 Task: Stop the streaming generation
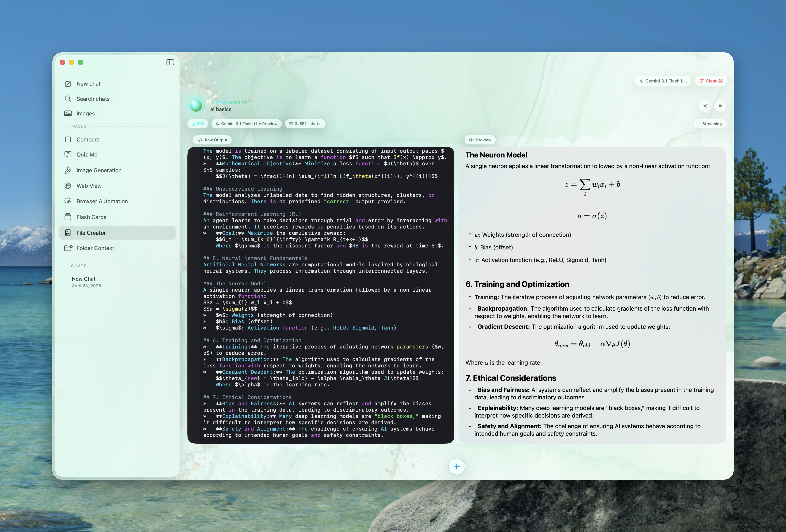click(x=720, y=106)
